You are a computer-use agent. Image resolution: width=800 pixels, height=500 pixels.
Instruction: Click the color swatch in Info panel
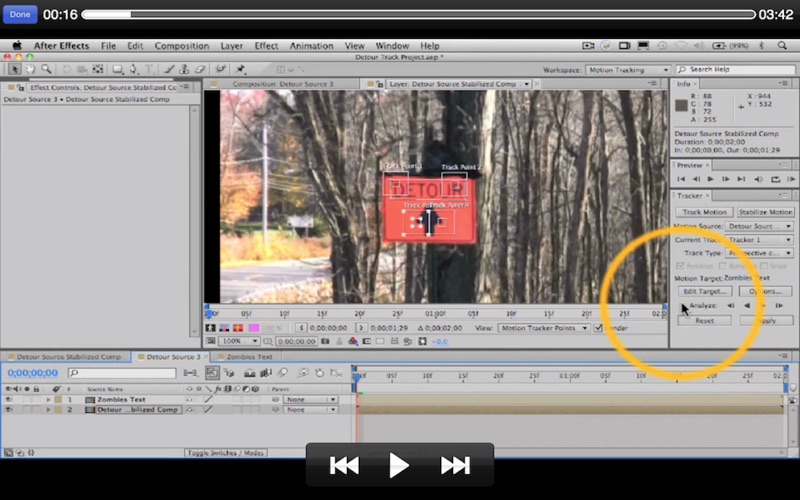click(681, 105)
